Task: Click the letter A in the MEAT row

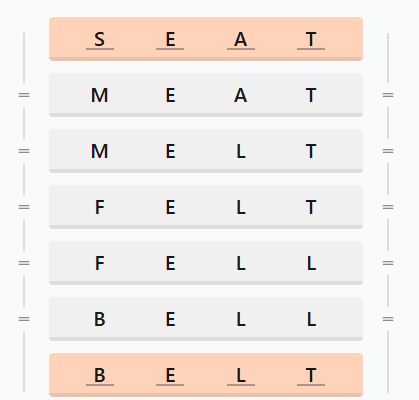Action: [241, 96]
